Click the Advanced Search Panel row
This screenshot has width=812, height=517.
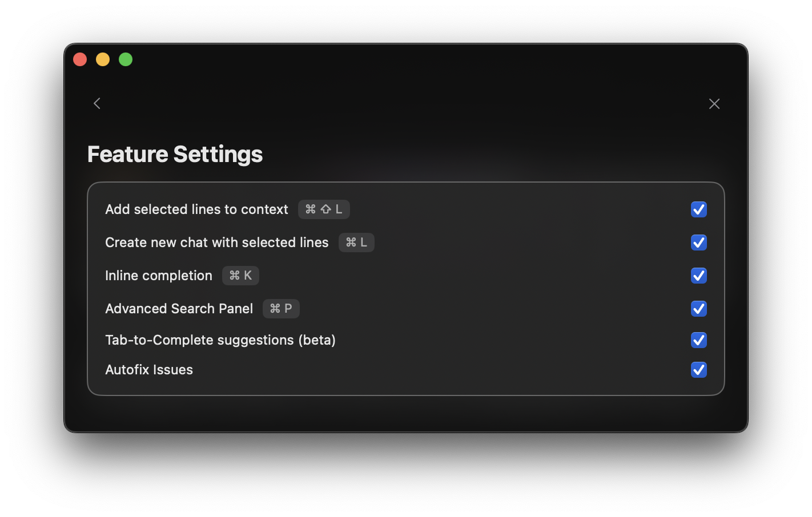coord(179,308)
